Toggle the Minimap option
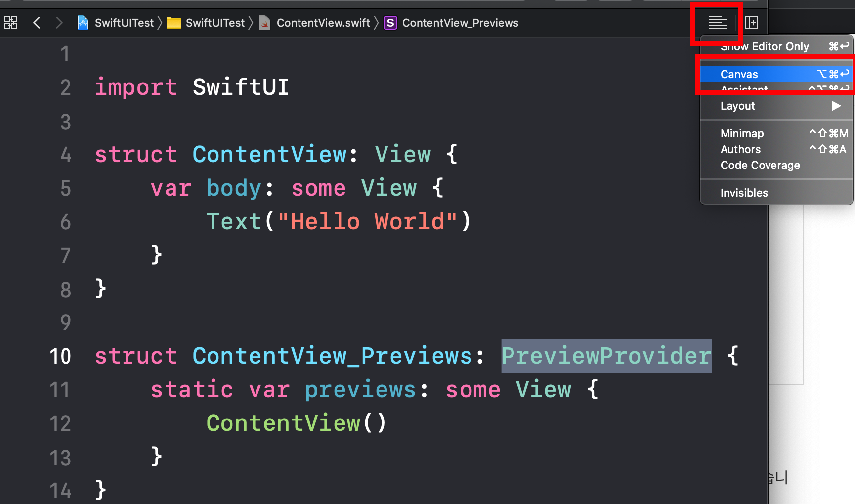 (777, 133)
